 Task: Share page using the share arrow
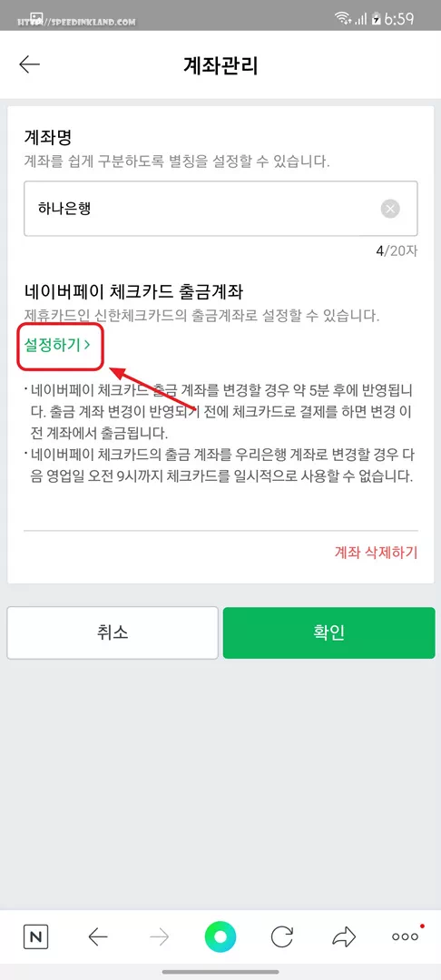point(344,936)
